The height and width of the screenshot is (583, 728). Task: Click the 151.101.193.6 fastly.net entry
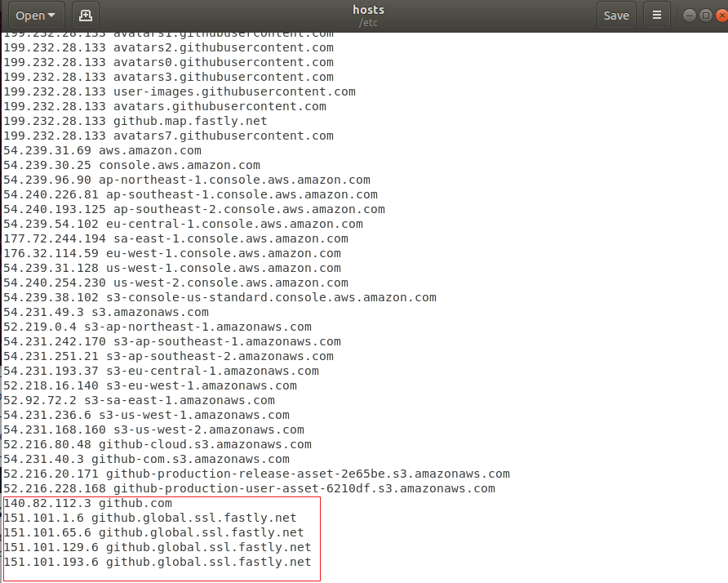point(158,562)
